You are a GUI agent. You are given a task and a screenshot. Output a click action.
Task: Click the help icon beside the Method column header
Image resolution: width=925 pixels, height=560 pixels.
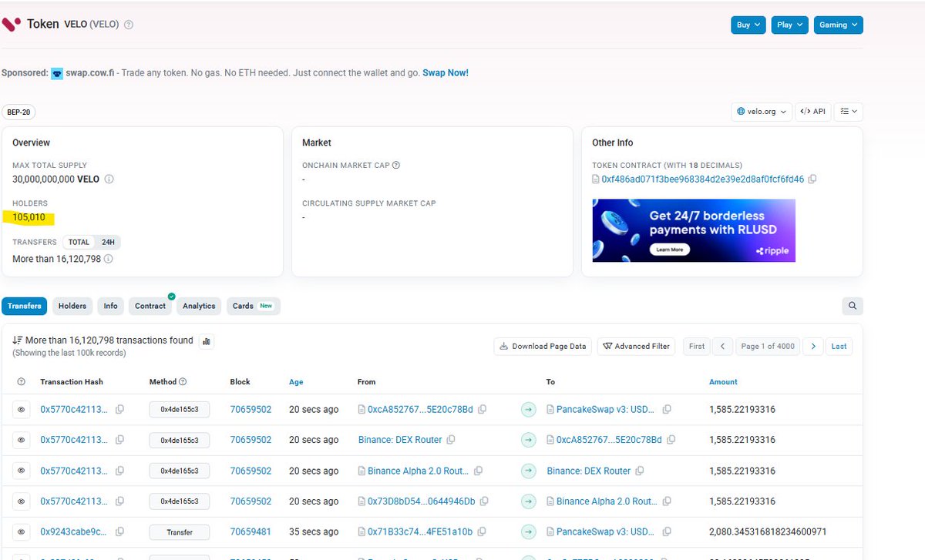[x=183, y=382]
